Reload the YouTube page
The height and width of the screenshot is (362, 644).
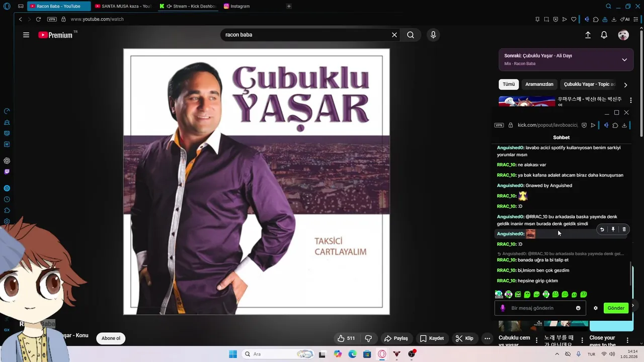coord(38,19)
